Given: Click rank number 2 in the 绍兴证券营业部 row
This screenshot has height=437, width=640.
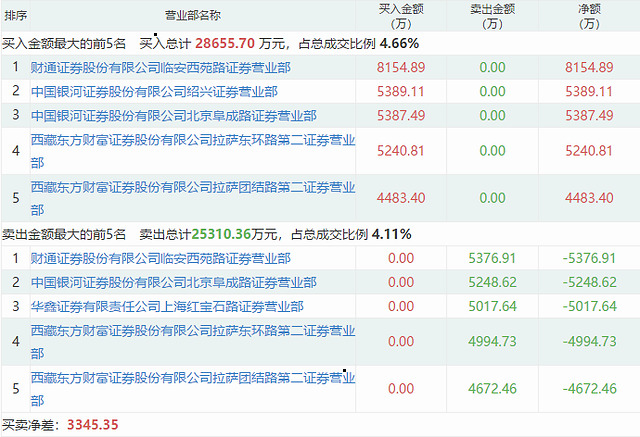Looking at the screenshot, I should pyautogui.click(x=16, y=91).
